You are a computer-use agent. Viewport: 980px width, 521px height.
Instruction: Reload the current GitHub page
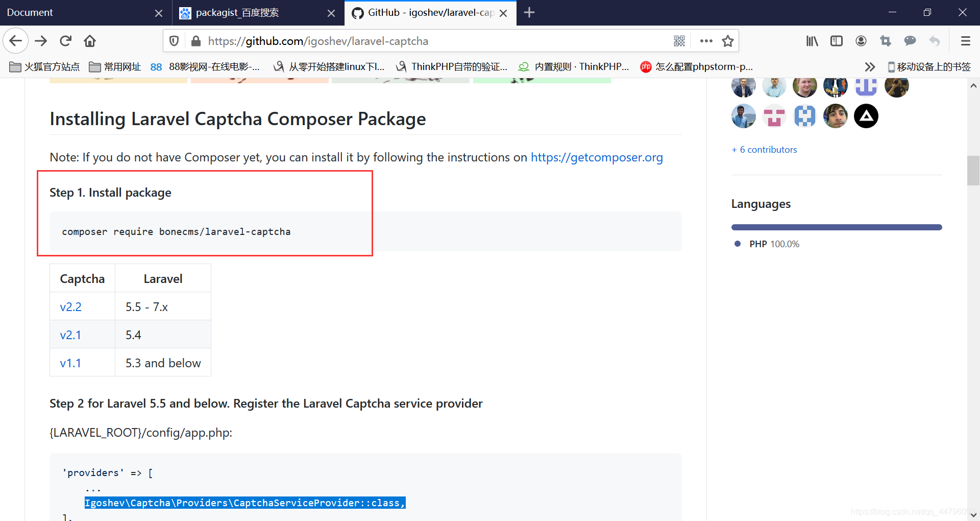(x=65, y=41)
